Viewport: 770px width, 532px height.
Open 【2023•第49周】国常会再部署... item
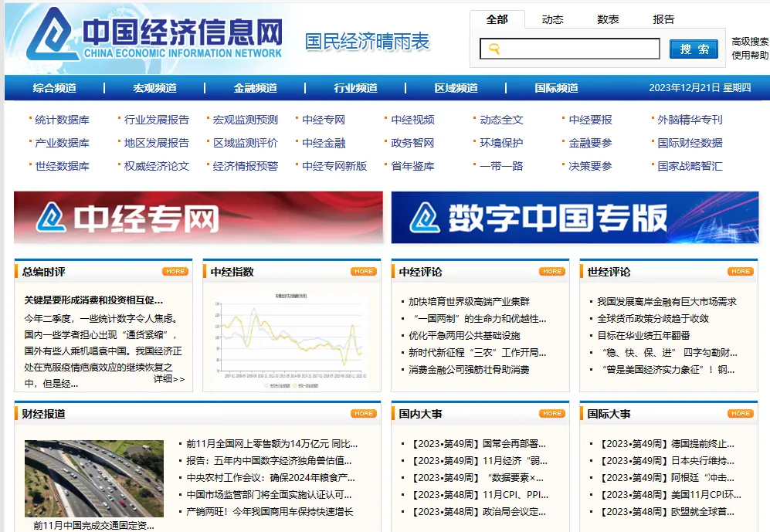point(478,444)
